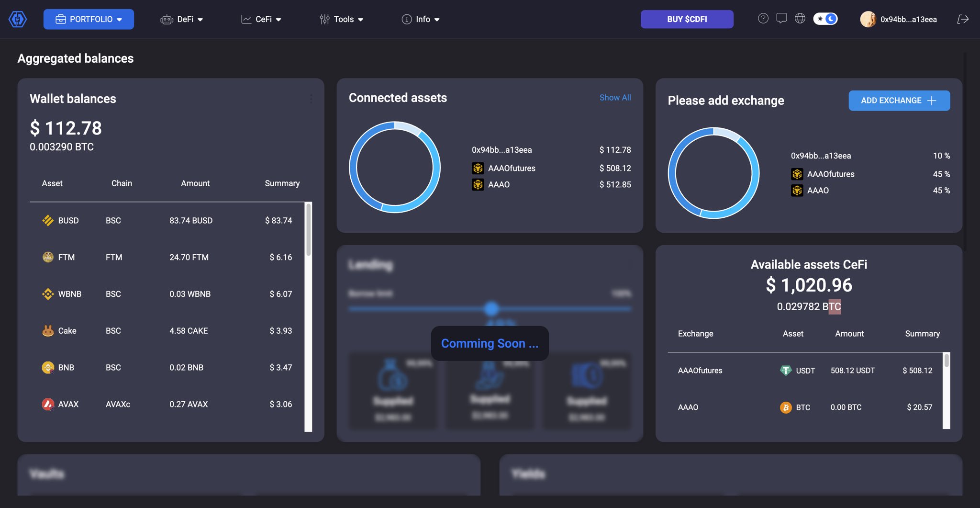The image size is (980, 508).
Task: Click the BTC bitcoin icon
Action: (x=786, y=407)
